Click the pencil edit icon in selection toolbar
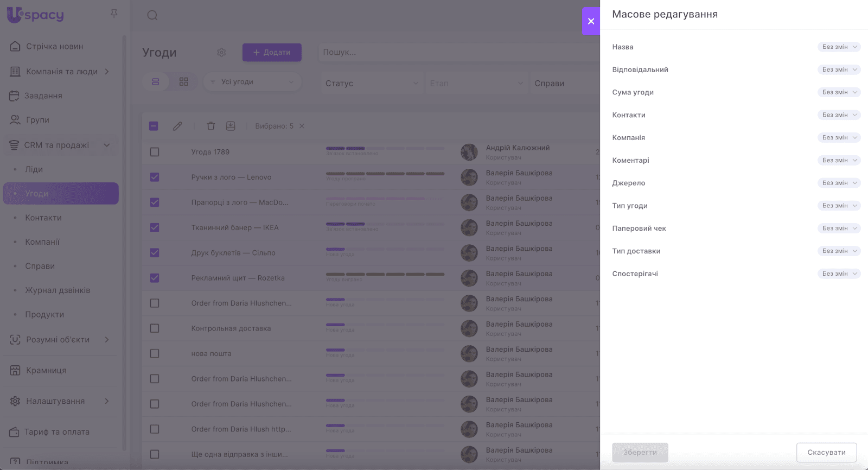Viewport: 868px width, 470px height. pos(177,126)
